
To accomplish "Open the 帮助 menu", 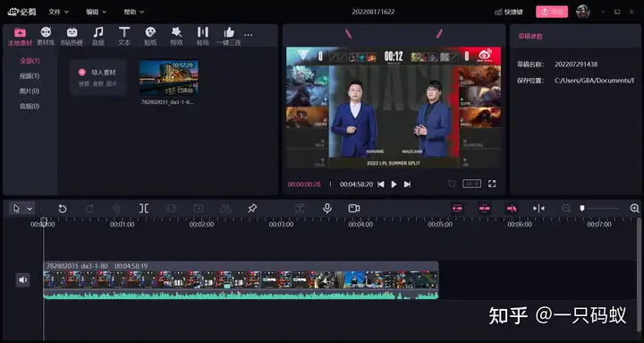I will pos(134,12).
